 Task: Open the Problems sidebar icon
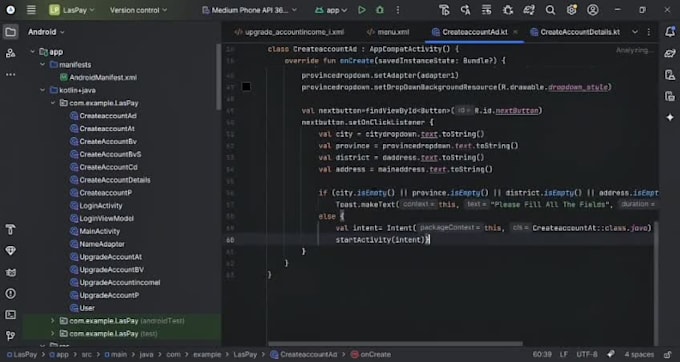pyautogui.click(x=10, y=294)
